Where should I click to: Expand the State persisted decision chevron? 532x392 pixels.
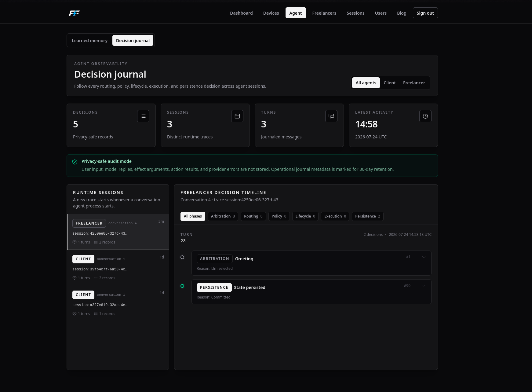point(424,286)
